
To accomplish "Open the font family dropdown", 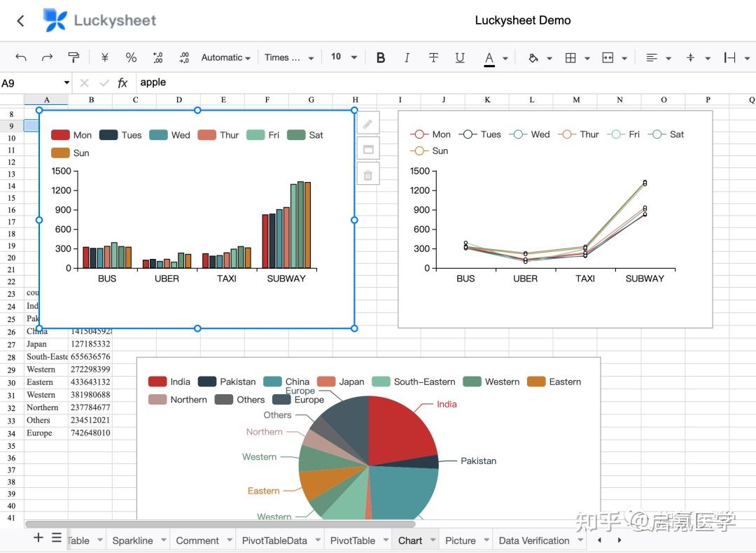I will (287, 57).
